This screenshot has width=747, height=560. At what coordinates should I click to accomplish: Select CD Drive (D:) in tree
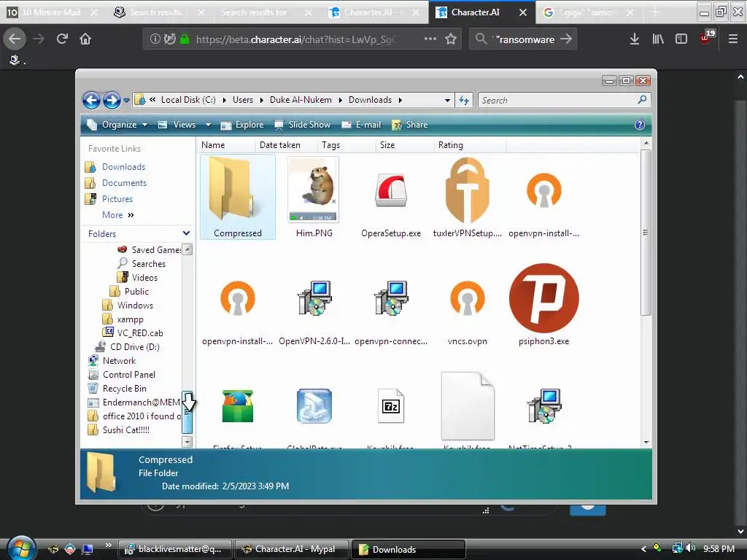tap(127, 346)
